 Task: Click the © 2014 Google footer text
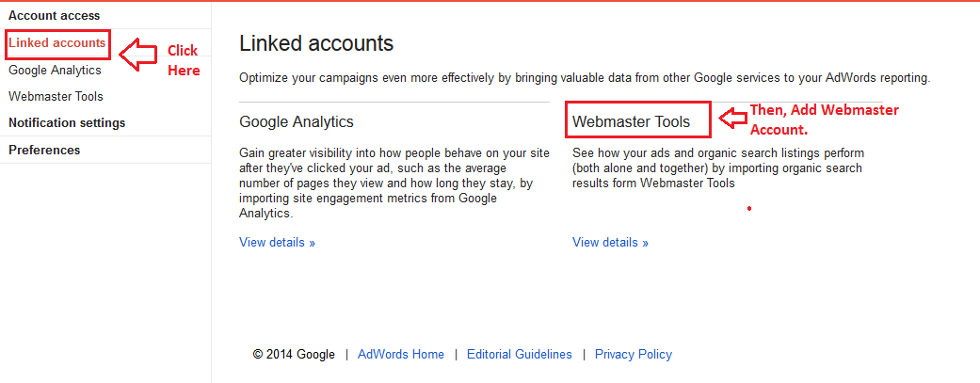click(294, 355)
